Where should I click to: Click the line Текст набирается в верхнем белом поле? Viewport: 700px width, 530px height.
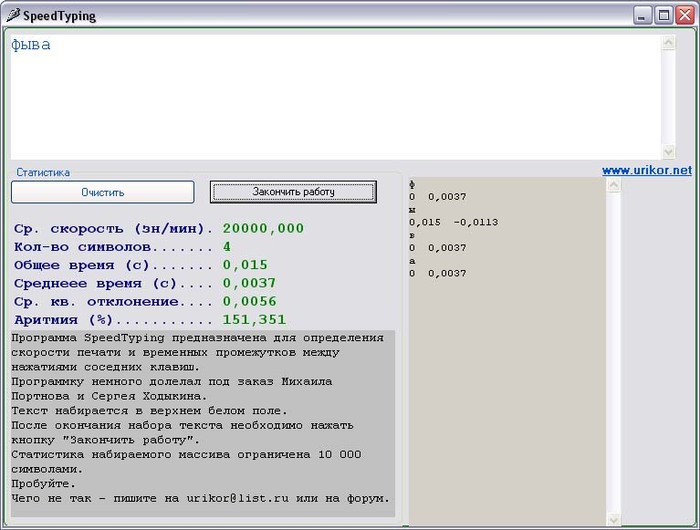150,410
